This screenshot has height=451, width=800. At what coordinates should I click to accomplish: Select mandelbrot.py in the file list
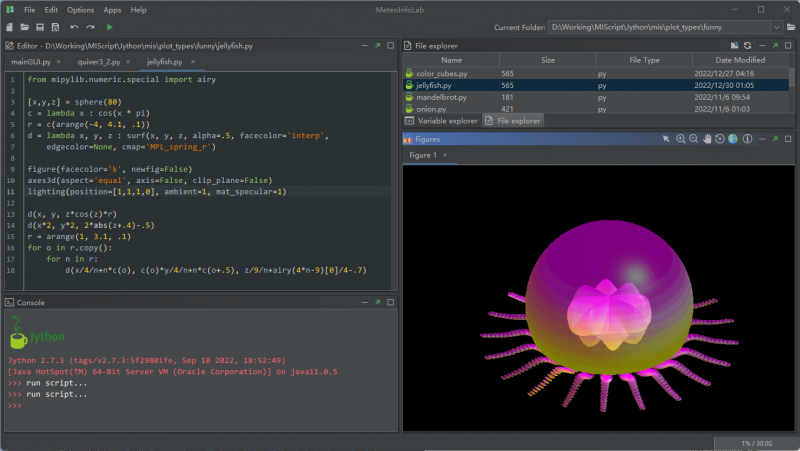442,97
